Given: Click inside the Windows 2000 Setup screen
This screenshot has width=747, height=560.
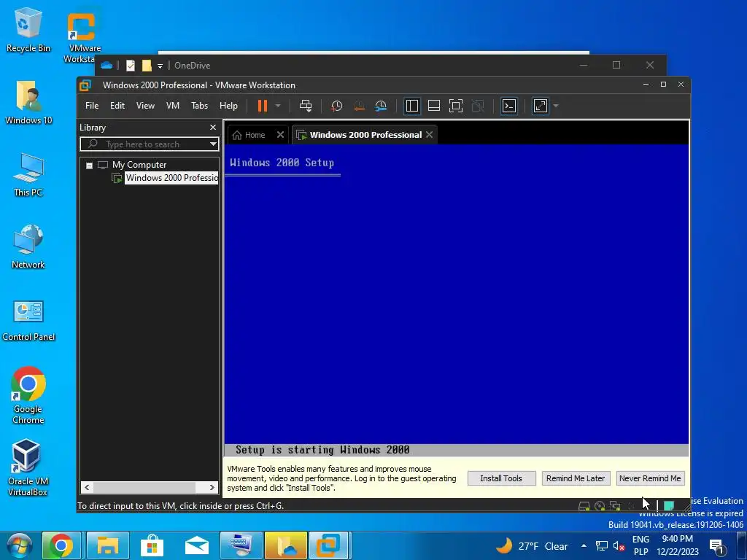Looking at the screenshot, I should coord(457,300).
